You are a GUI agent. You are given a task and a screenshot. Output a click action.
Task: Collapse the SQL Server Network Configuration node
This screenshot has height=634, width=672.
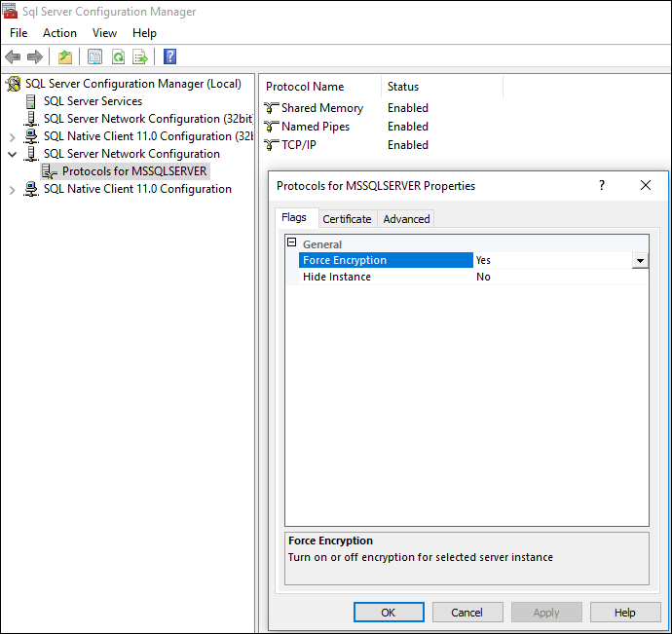tap(13, 154)
